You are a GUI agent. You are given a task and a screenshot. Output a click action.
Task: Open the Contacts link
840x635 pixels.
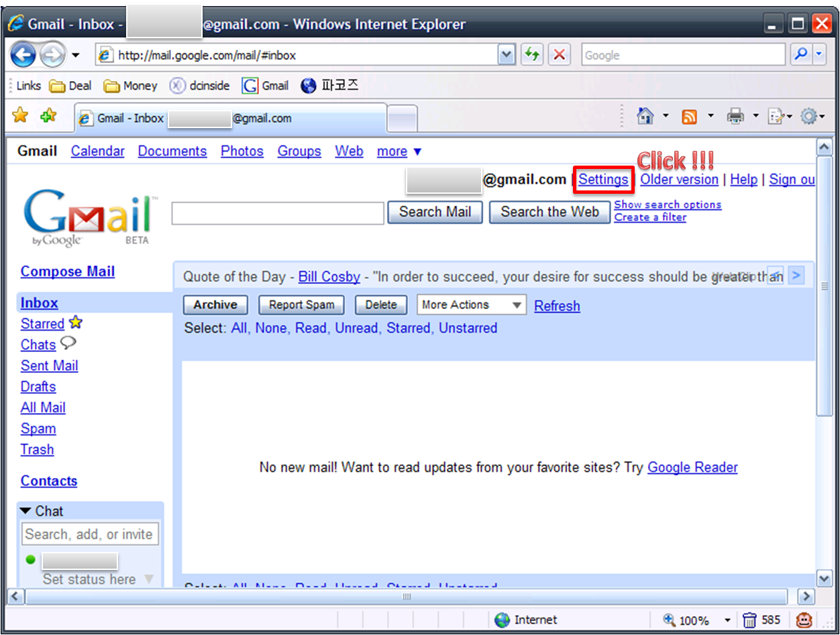[49, 481]
